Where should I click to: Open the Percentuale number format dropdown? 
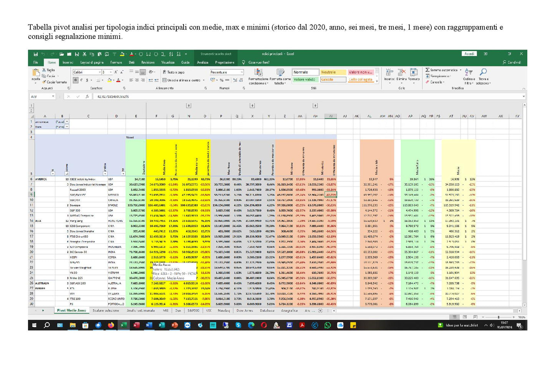click(x=242, y=72)
